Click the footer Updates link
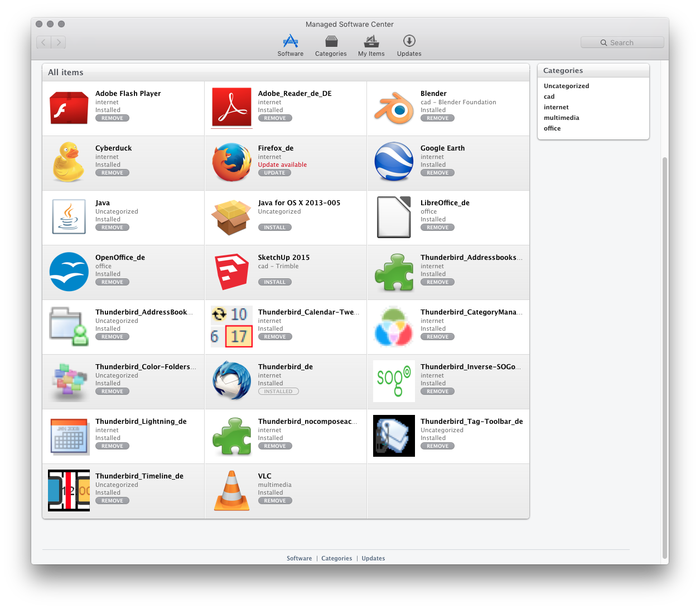The height and width of the screenshot is (609, 700). pos(373,558)
